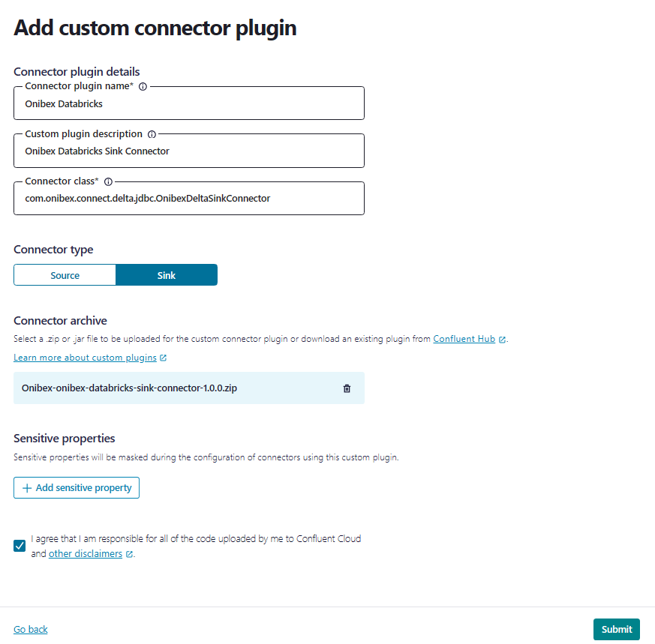Click the plus icon in Add sensitive property
Image resolution: width=655 pixels, height=644 pixels.
pos(27,488)
